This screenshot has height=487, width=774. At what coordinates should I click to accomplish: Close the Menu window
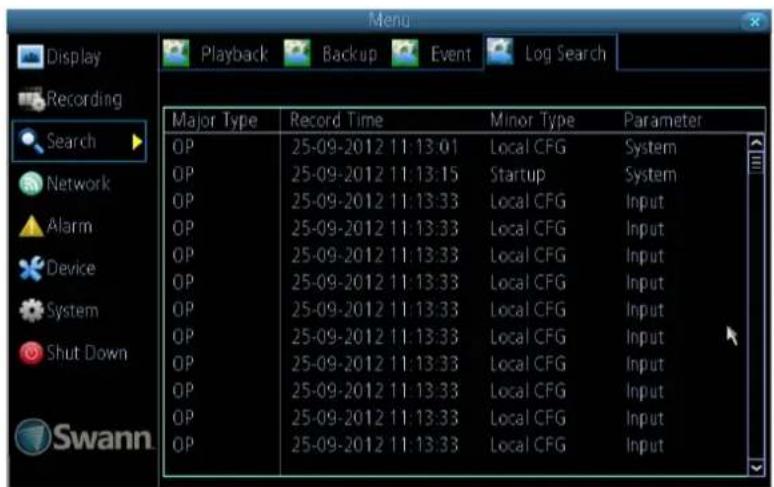pyautogui.click(x=754, y=21)
